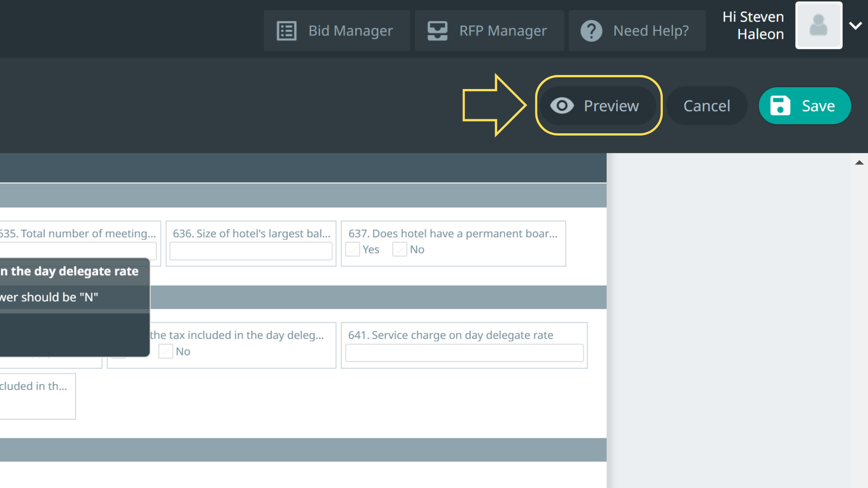The height and width of the screenshot is (488, 868).
Task: Click the Preview button
Action: pyautogui.click(x=610, y=106)
